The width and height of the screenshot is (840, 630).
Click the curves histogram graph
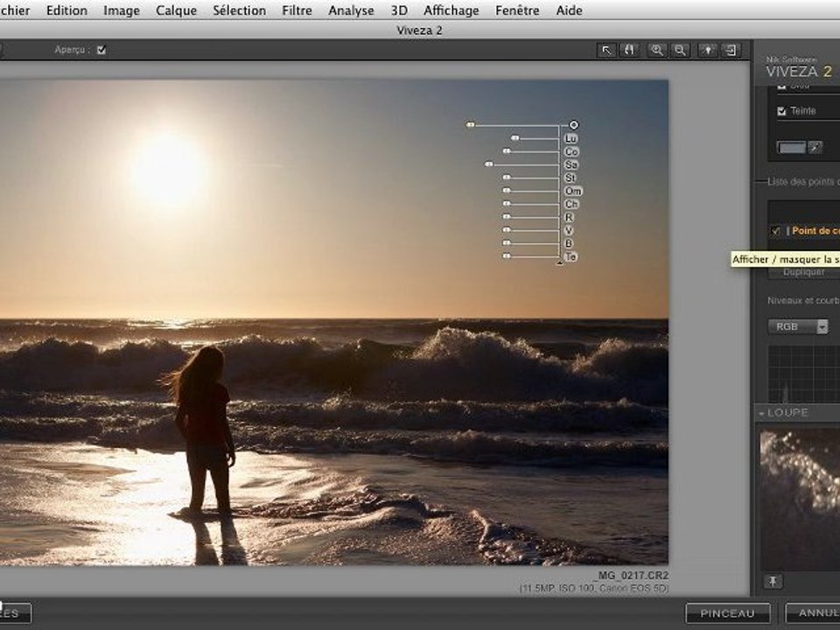click(x=803, y=374)
